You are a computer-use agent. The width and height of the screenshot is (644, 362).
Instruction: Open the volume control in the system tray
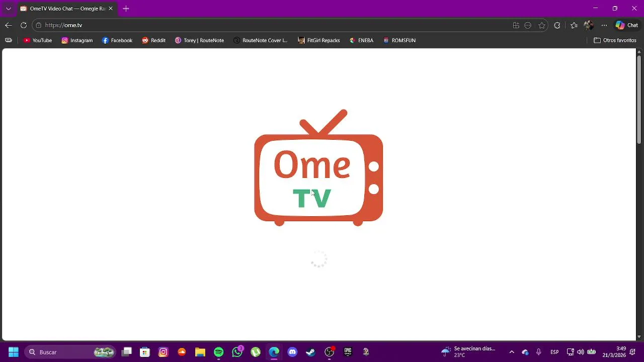581,352
